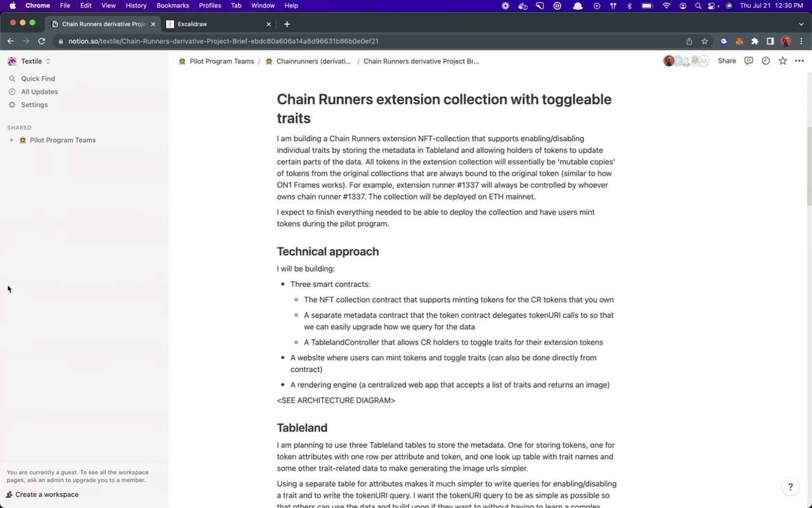Image resolution: width=812 pixels, height=508 pixels.
Task: Toggle Chrome side panel icon
Action: coord(769,41)
